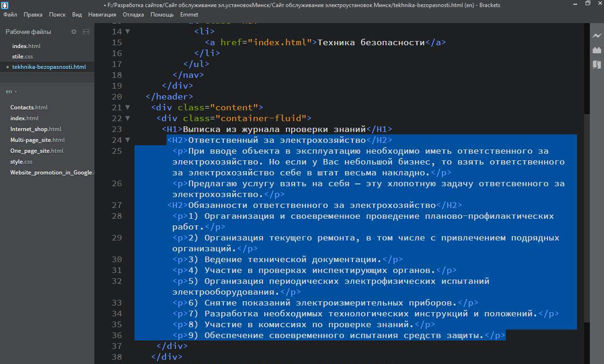Open the Emmet menu

(x=189, y=15)
